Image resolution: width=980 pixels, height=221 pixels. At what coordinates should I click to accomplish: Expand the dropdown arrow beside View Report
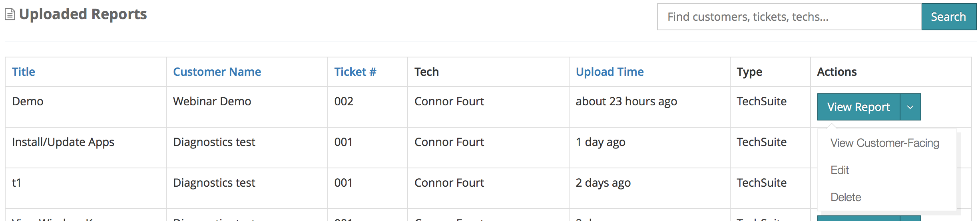coord(910,107)
